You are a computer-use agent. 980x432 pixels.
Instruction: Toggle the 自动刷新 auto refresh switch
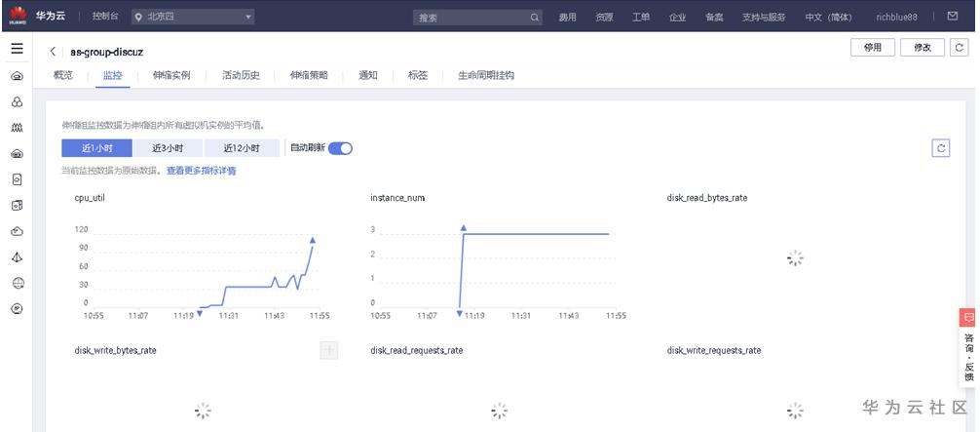point(341,148)
